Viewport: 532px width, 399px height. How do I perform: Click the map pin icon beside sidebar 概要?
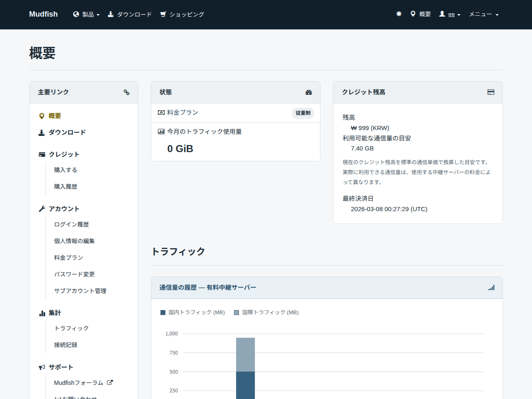click(x=42, y=116)
